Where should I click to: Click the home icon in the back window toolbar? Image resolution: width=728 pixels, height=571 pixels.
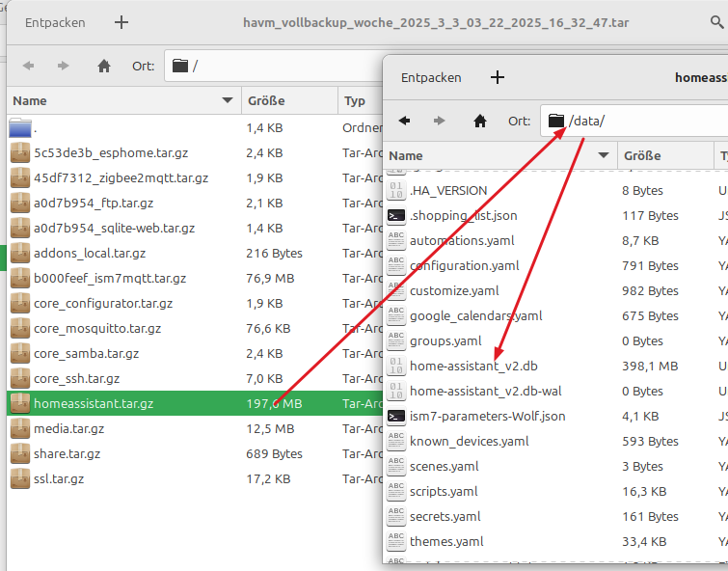(x=104, y=66)
